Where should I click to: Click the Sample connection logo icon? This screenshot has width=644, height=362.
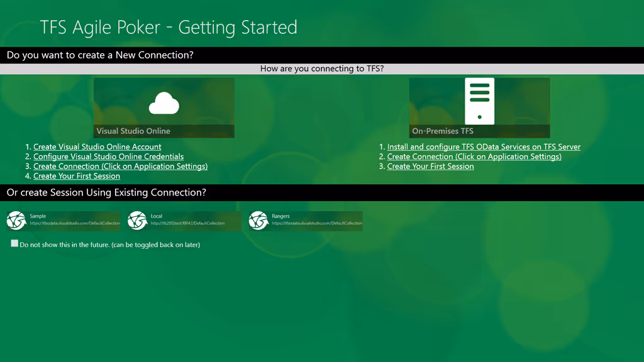point(16,221)
